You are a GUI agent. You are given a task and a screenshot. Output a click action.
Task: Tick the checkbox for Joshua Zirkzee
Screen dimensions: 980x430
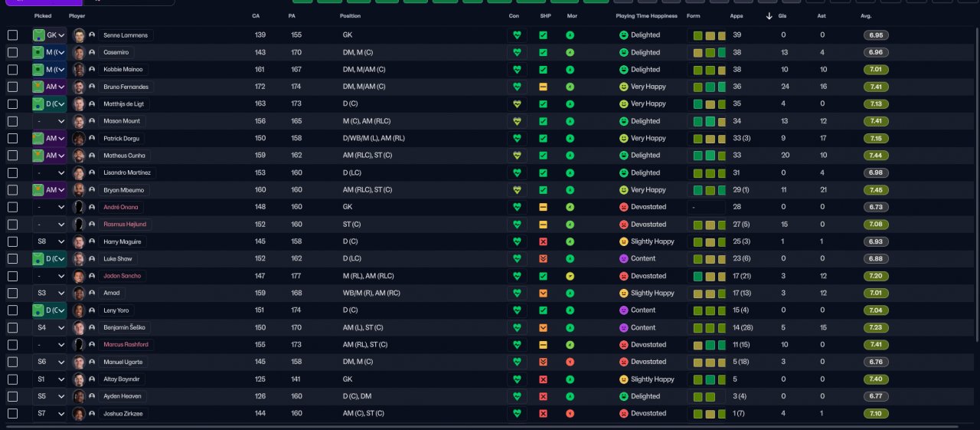coord(12,413)
